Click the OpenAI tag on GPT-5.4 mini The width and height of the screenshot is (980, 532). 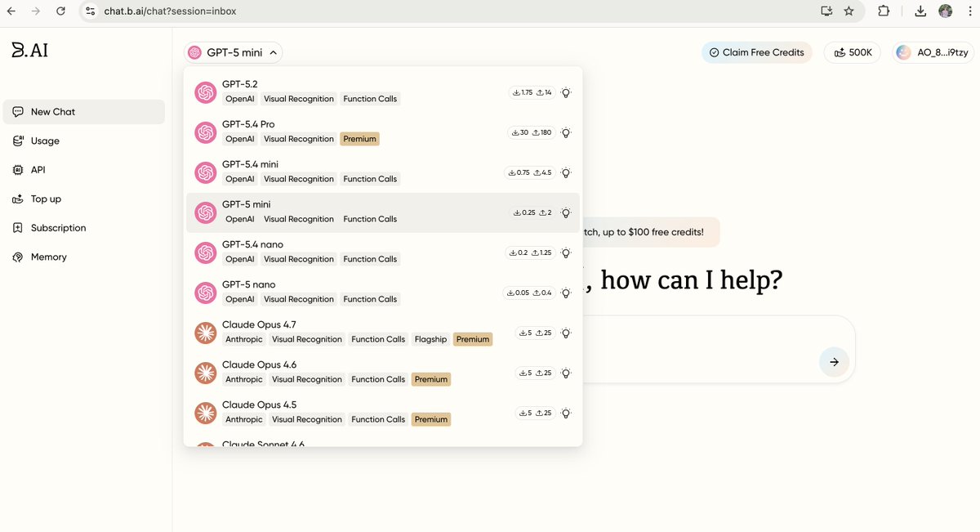[240, 179]
